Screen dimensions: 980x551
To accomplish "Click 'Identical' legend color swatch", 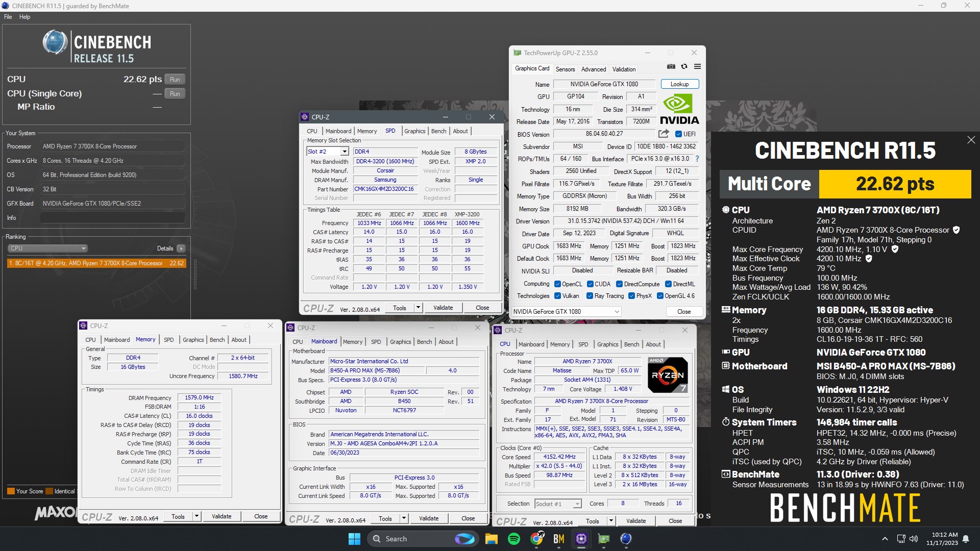I will point(50,491).
